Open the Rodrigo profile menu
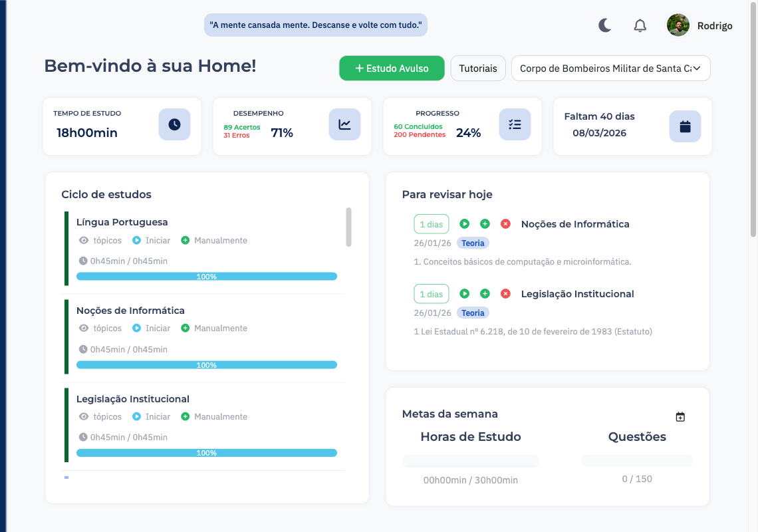This screenshot has height=532, width=758. point(699,26)
